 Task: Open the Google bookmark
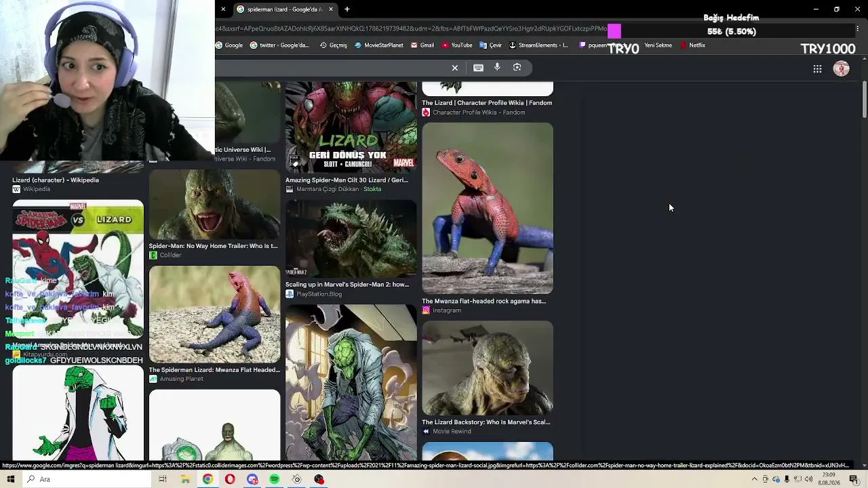point(229,45)
